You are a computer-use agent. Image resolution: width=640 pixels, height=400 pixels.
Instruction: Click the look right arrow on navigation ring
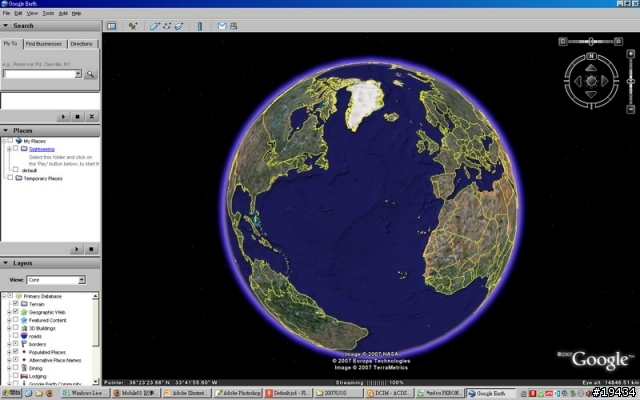pyautogui.click(x=604, y=81)
